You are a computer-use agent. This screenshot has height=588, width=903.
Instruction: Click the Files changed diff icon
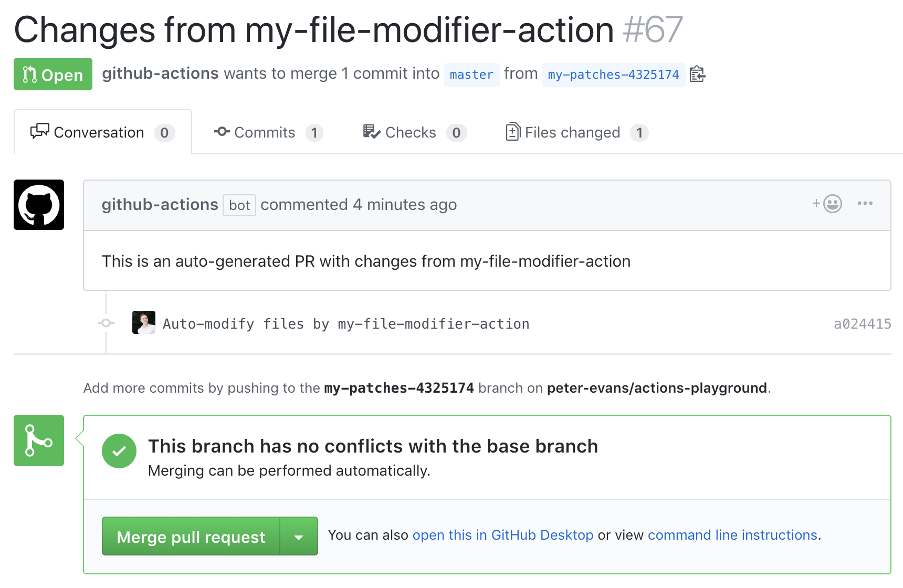[x=513, y=132]
